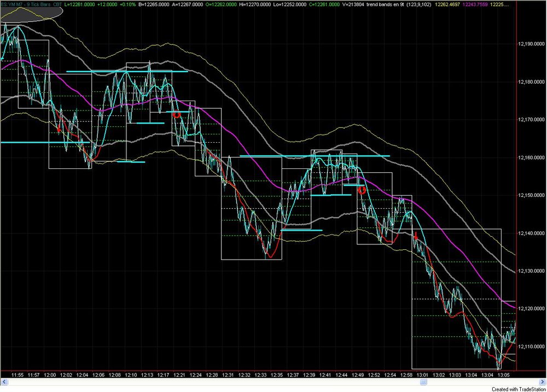
Task: Click the '13:02' time axis label
Action: pyautogui.click(x=439, y=375)
